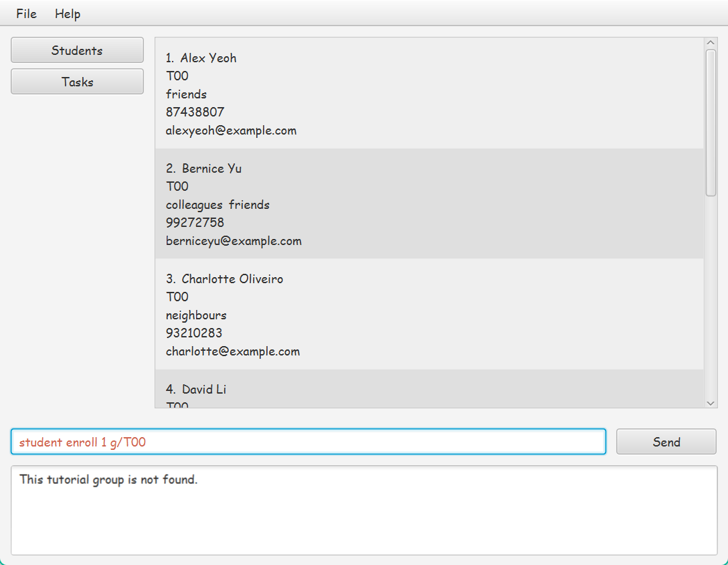The height and width of the screenshot is (565, 728).
Task: Open the Help menu
Action: pos(68,13)
